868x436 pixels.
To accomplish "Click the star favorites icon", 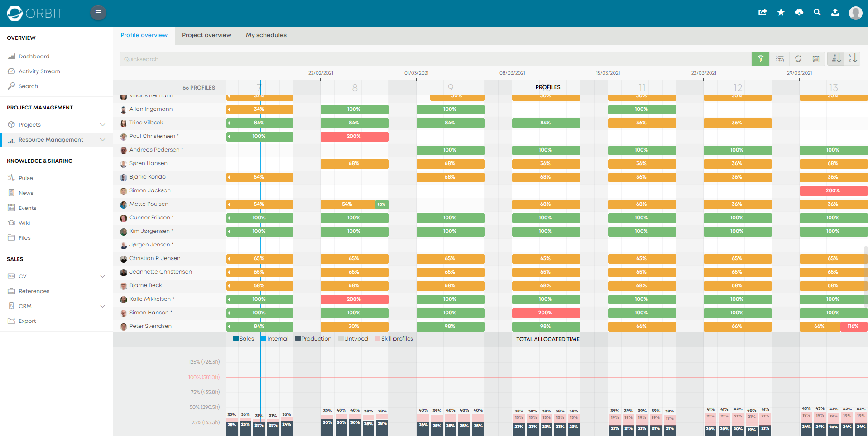I will (781, 12).
